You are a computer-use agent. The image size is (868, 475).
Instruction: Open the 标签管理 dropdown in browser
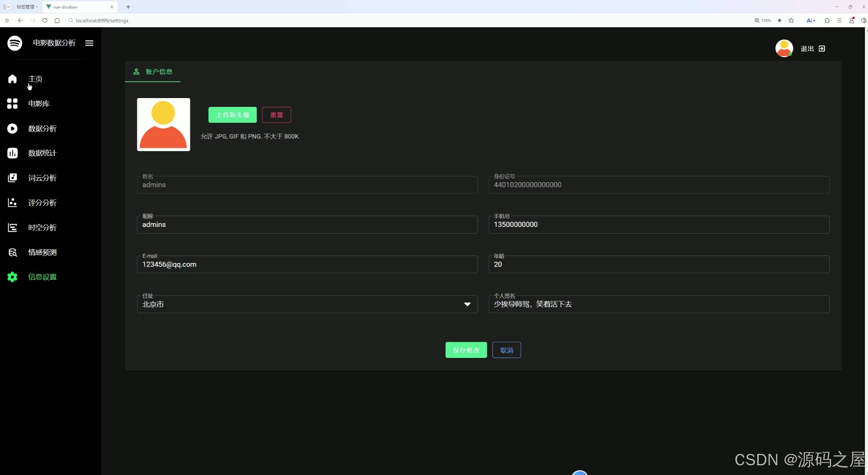pos(26,7)
